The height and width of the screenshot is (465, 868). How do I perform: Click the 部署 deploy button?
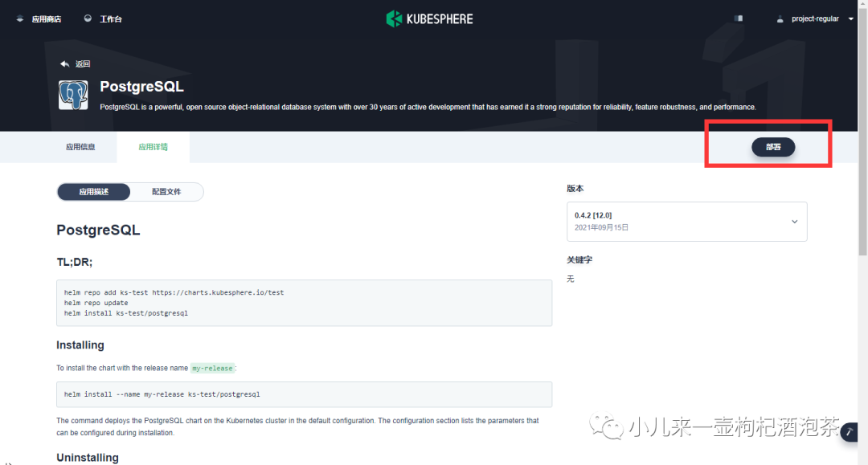click(773, 147)
